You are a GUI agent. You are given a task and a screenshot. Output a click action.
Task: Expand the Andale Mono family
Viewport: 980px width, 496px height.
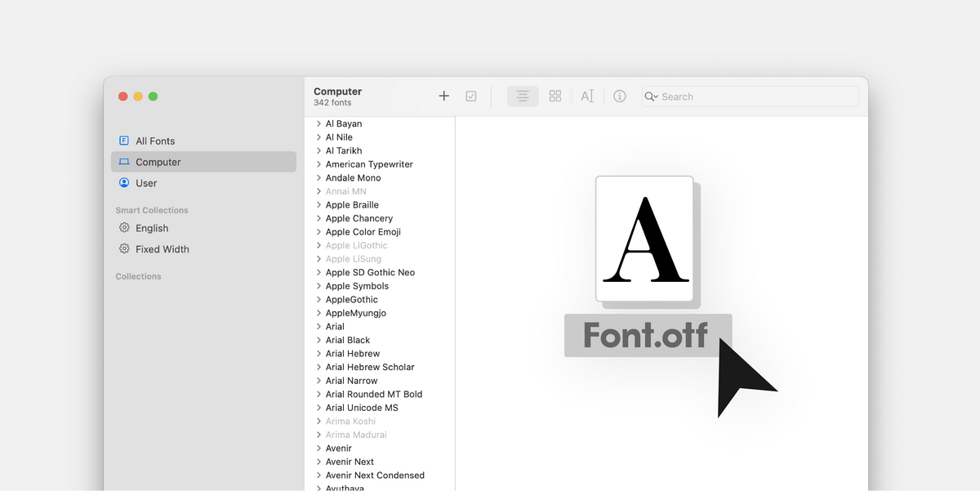[x=318, y=177]
